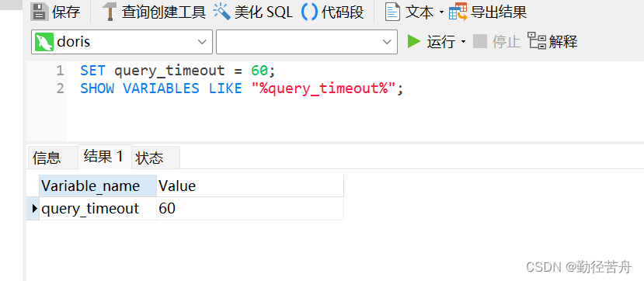Click 查询创建工具 button label
This screenshot has height=281, width=644.
(x=164, y=12)
